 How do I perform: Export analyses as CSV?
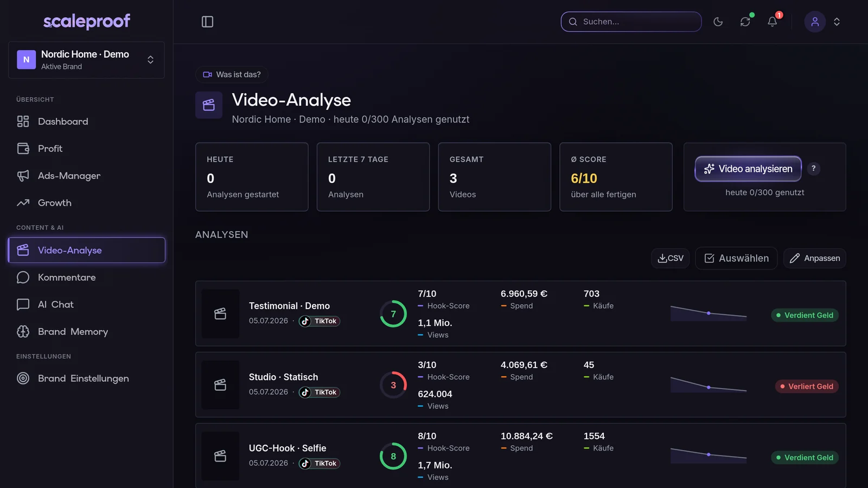click(670, 258)
